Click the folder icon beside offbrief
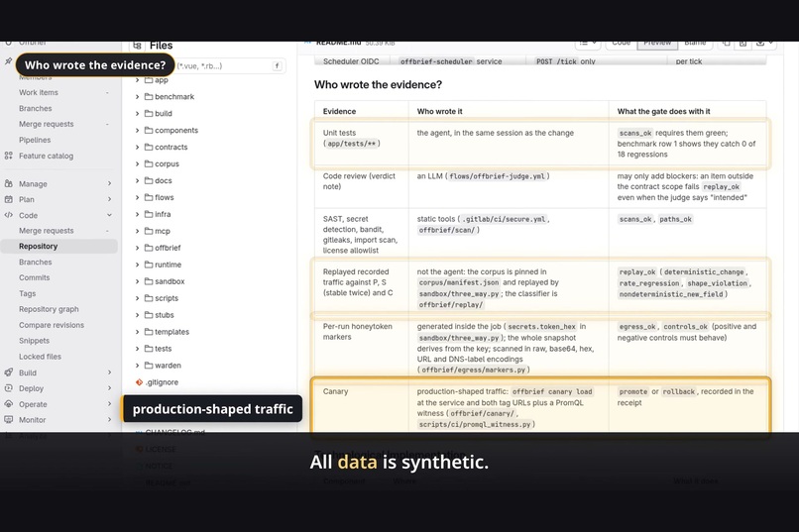Screen dimensions: 799x532 pos(149,248)
